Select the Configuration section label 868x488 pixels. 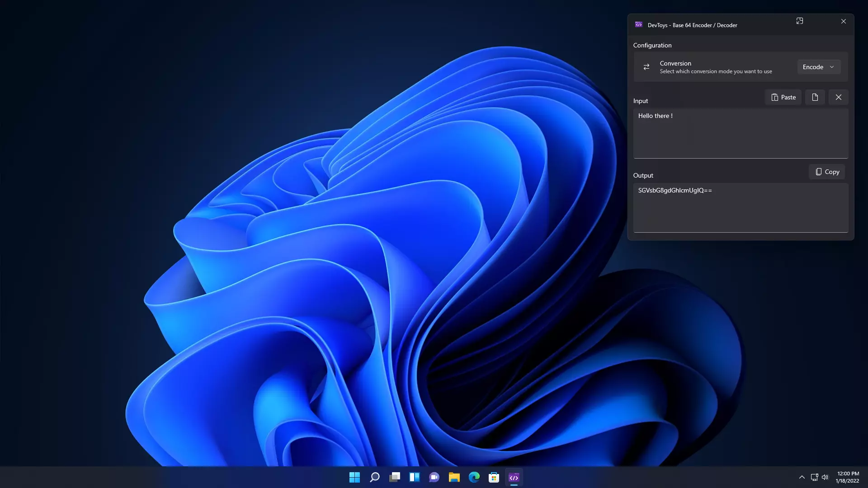point(652,45)
